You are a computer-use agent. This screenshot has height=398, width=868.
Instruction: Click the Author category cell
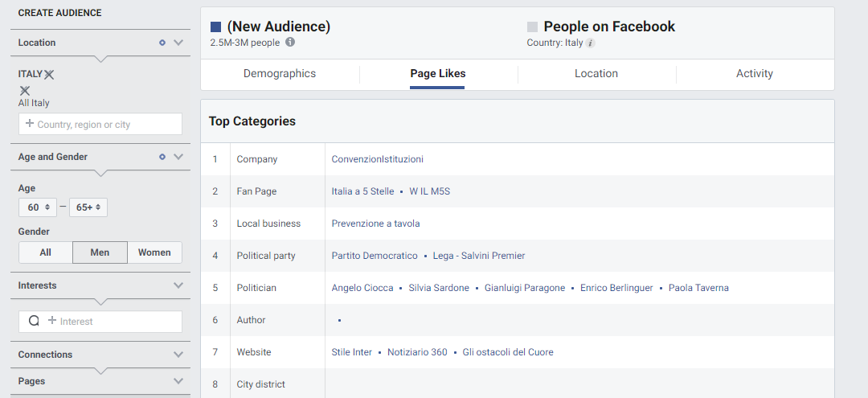point(277,320)
